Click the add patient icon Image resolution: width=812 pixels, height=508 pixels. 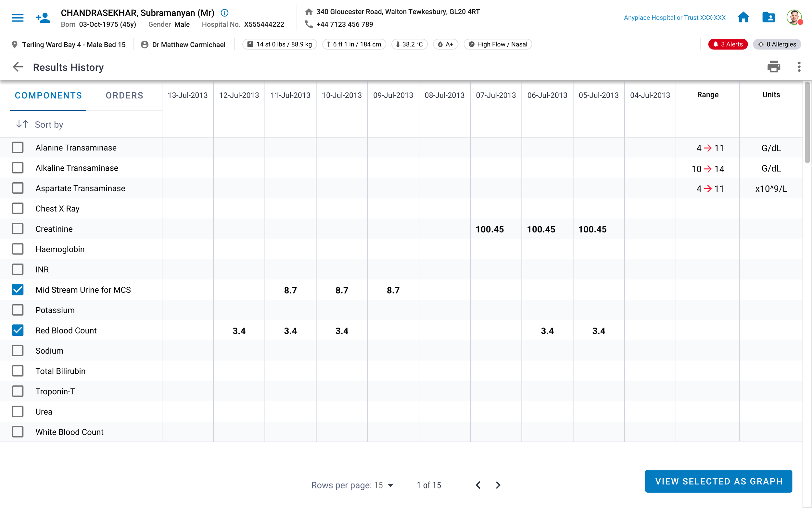click(x=43, y=18)
